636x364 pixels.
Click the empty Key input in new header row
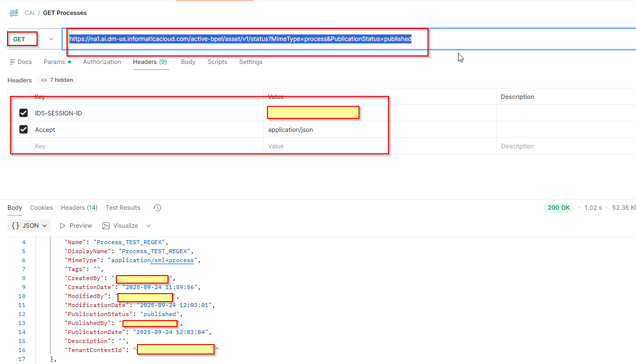tap(146, 146)
